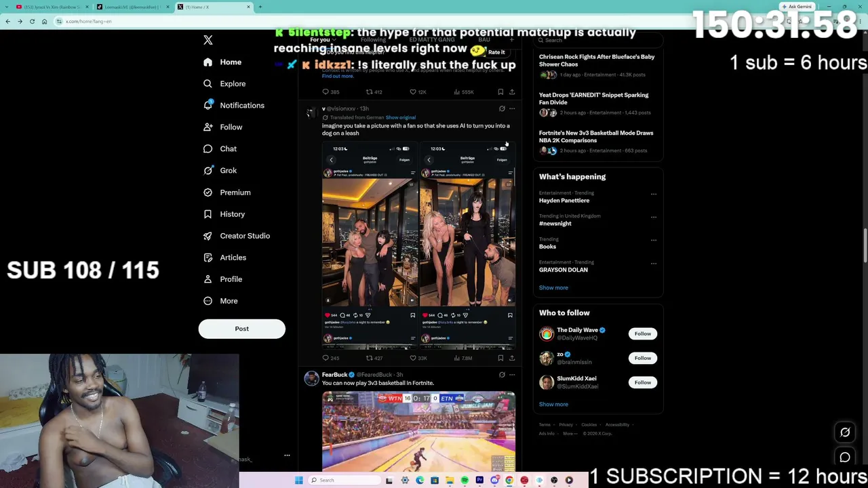The image size is (868, 488).
Task: Open Premium in the sidebar
Action: [226, 192]
